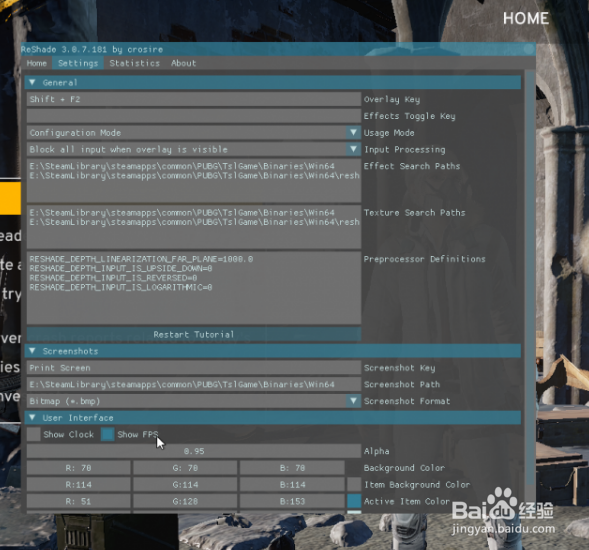Click inside the Effect Search Paths box
Screen dimensions: 589x550
click(194, 181)
